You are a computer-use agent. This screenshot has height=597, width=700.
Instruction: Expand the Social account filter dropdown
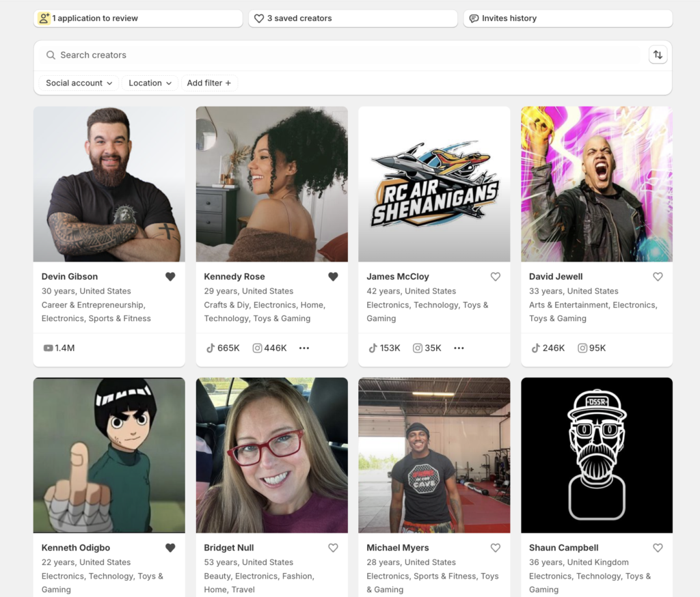click(79, 83)
